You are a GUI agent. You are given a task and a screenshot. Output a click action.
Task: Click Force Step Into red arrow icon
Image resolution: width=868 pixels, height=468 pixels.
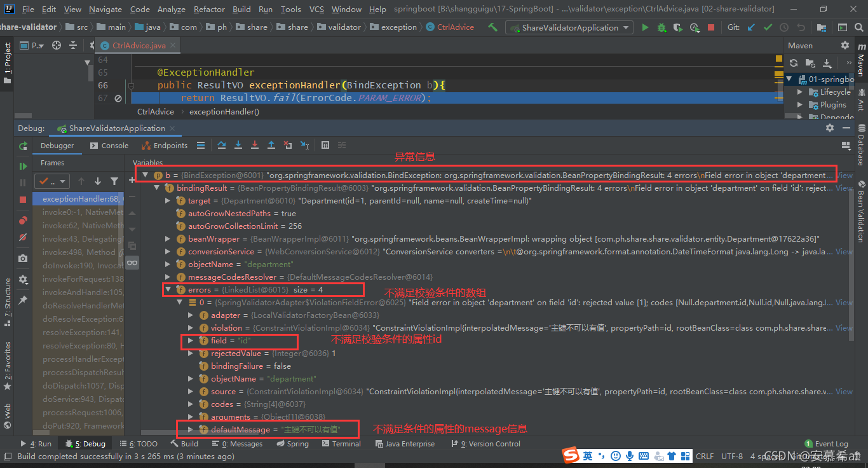click(x=255, y=145)
